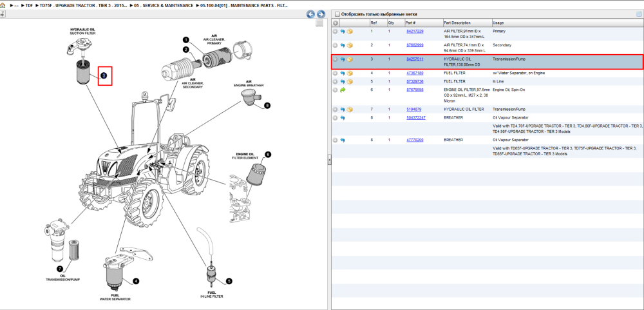This screenshot has width=644, height=310.
Task: Open part link for Water Separator fuel filter
Action: (x=415, y=73)
